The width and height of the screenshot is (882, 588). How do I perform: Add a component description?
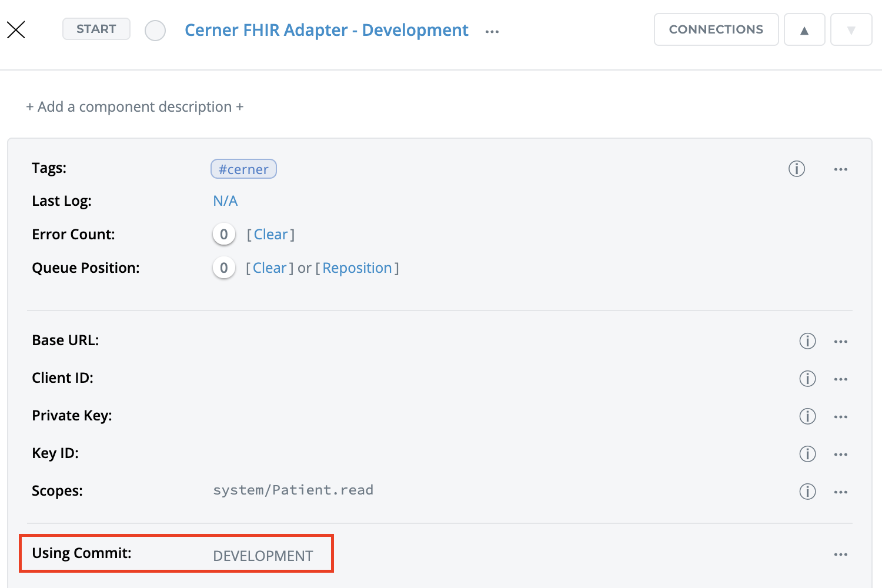point(135,107)
